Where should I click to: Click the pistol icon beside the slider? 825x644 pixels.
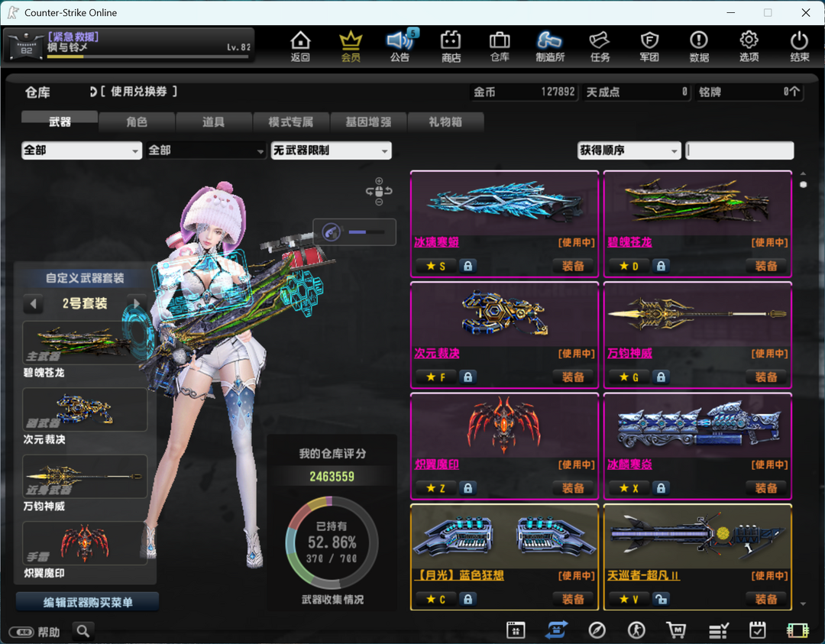pyautogui.click(x=332, y=231)
